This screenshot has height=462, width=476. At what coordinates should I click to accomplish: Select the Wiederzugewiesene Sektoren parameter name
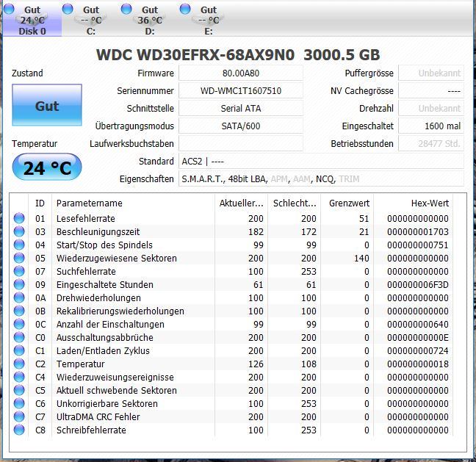(117, 259)
